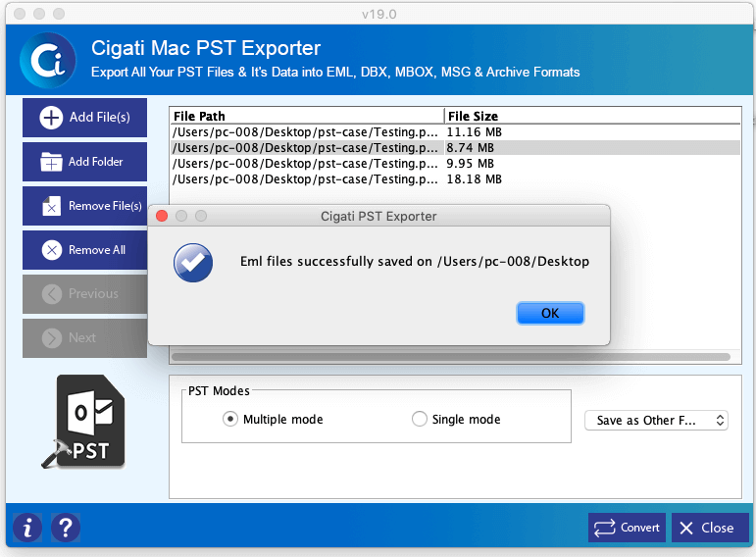The image size is (756, 557).
Task: Click the Cigati Mac PST Exporter heading
Action: tap(206, 48)
